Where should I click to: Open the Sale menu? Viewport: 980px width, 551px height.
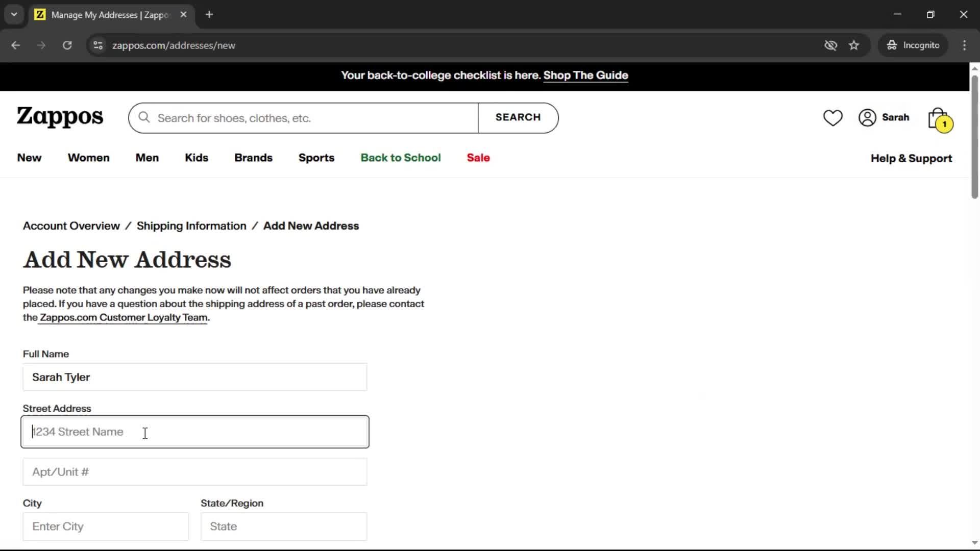click(x=478, y=158)
